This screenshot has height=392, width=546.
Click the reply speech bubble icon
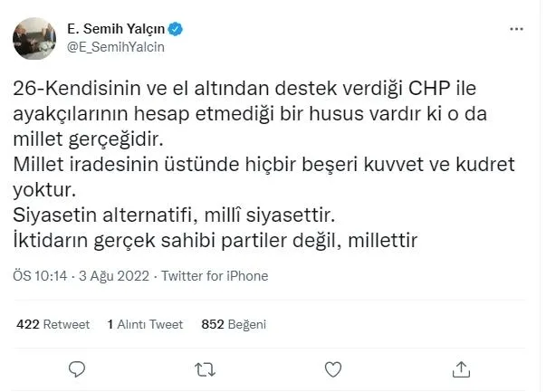pos(80,368)
